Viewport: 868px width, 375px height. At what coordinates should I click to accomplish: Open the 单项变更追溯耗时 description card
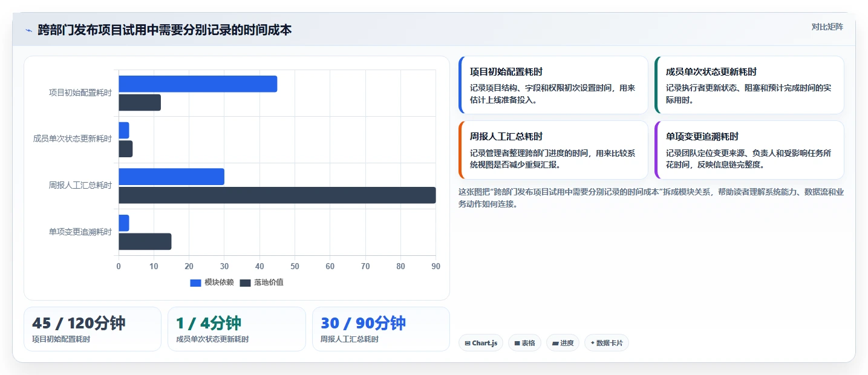tap(749, 150)
